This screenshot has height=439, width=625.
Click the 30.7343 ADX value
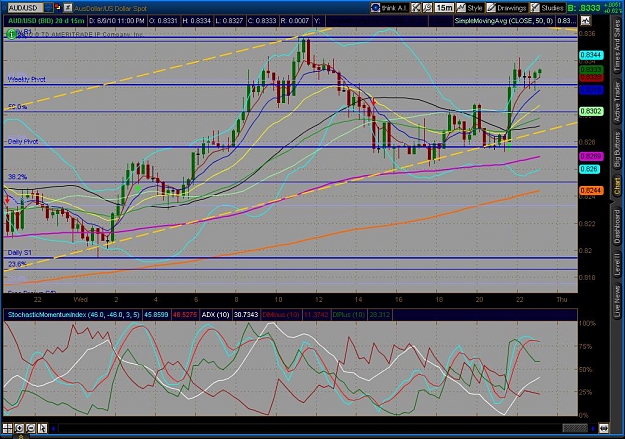coord(246,315)
